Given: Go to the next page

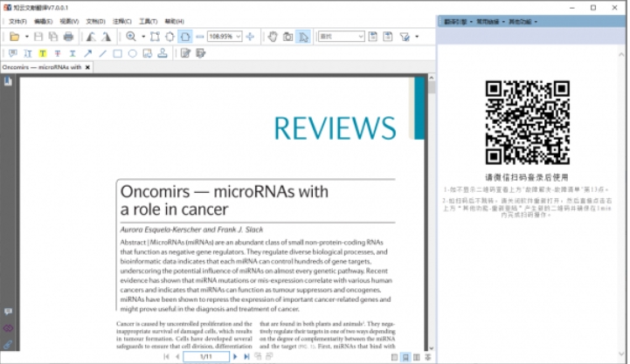Looking at the screenshot, I should coord(235,356).
